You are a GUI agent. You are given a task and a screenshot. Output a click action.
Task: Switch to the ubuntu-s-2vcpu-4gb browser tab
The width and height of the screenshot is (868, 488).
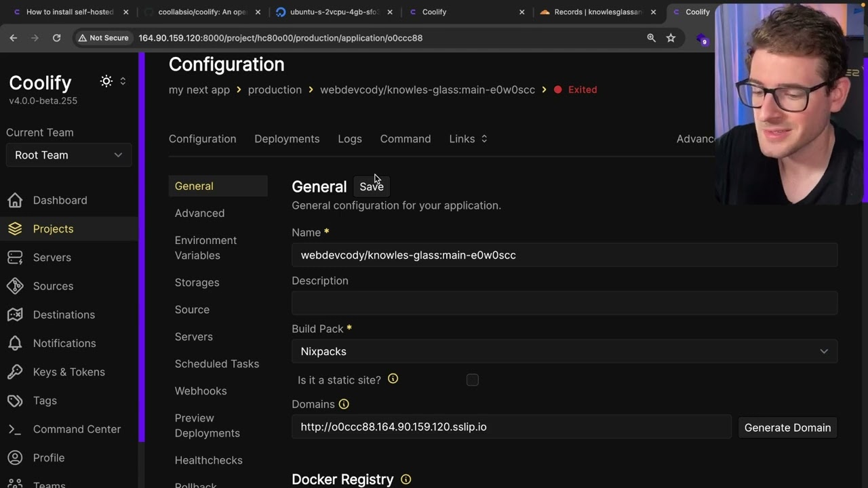click(334, 12)
